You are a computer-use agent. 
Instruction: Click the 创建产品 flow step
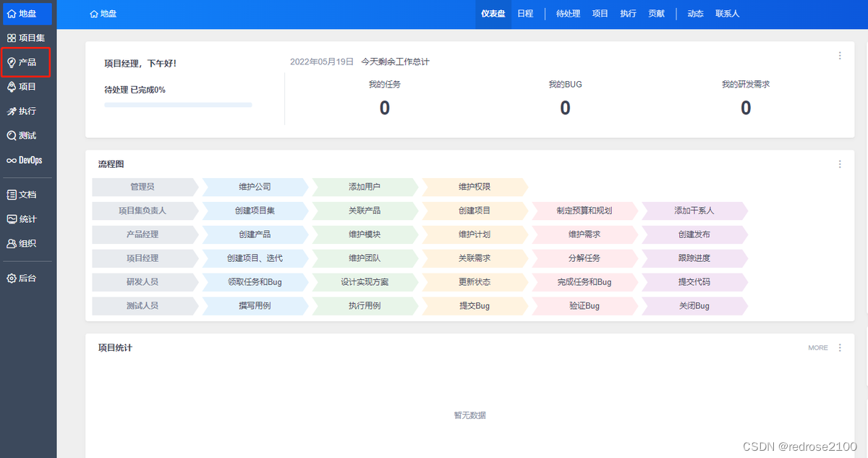click(255, 234)
